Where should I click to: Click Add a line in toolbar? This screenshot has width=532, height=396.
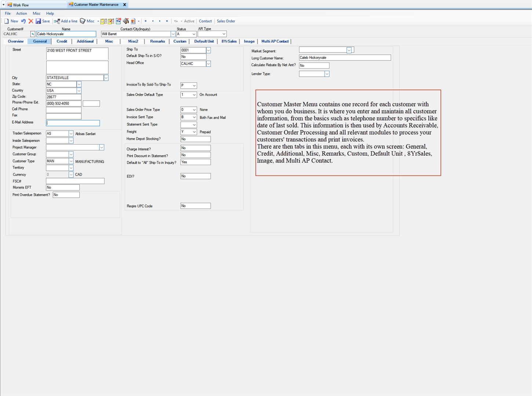[66, 21]
